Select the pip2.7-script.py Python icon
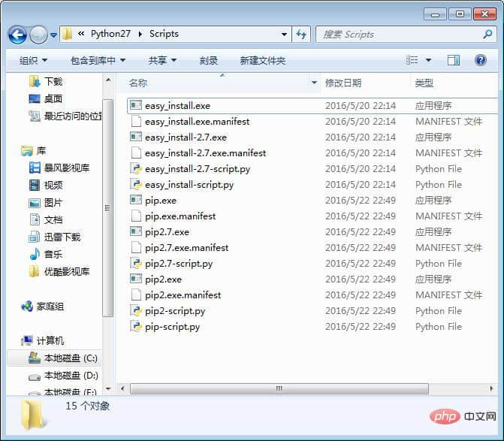This screenshot has width=504, height=441. coord(136,263)
